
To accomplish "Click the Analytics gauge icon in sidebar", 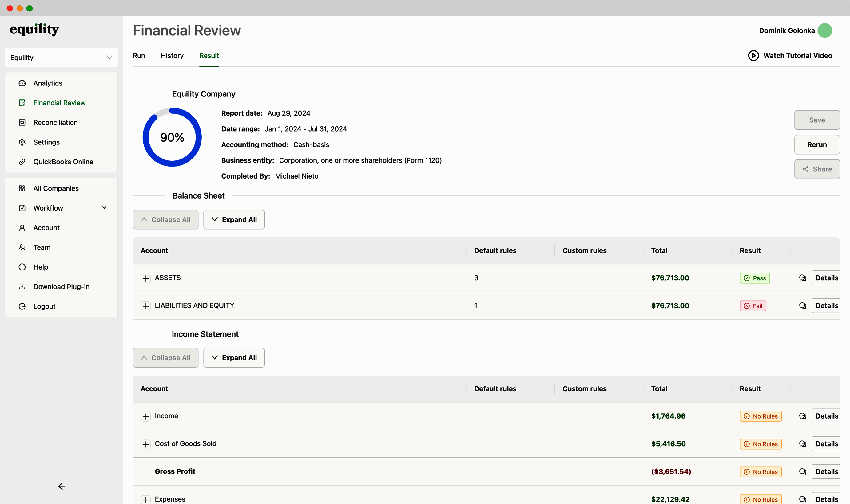I will (22, 83).
